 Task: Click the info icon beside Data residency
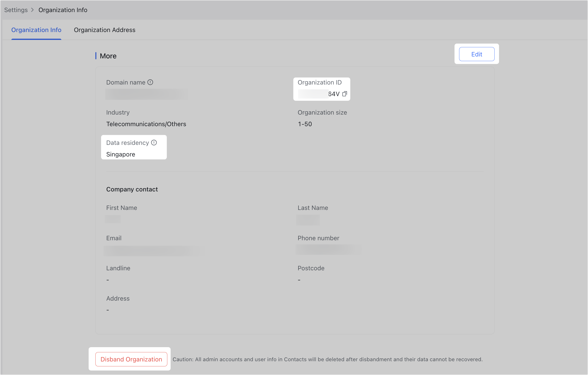click(154, 142)
